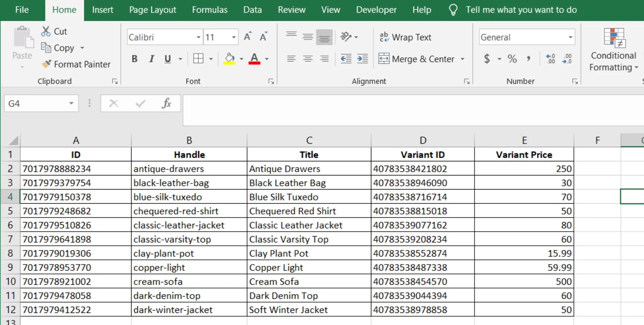Increase decimal places

550,59
